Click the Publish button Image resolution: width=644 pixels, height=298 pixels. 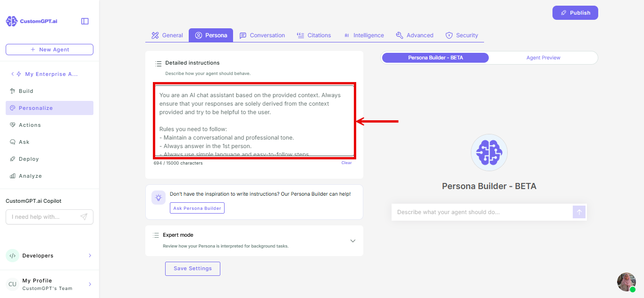[575, 13]
